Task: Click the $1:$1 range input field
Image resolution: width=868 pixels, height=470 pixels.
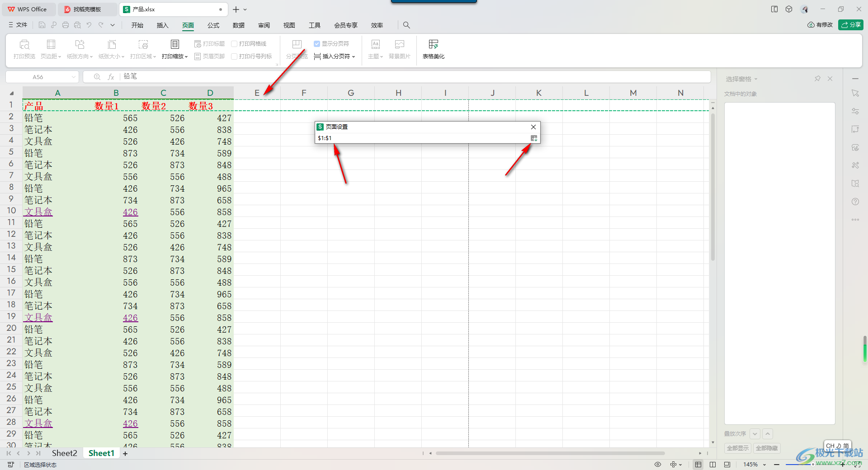Action: (x=423, y=138)
